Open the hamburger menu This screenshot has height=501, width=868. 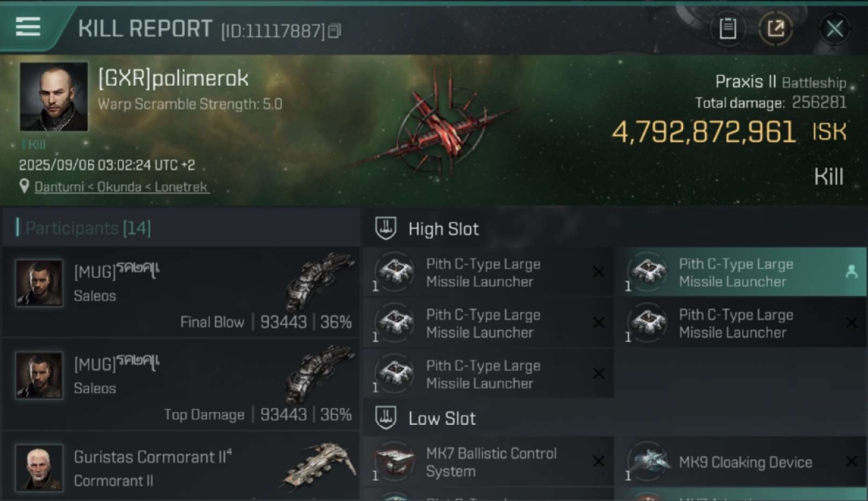pos(28,27)
